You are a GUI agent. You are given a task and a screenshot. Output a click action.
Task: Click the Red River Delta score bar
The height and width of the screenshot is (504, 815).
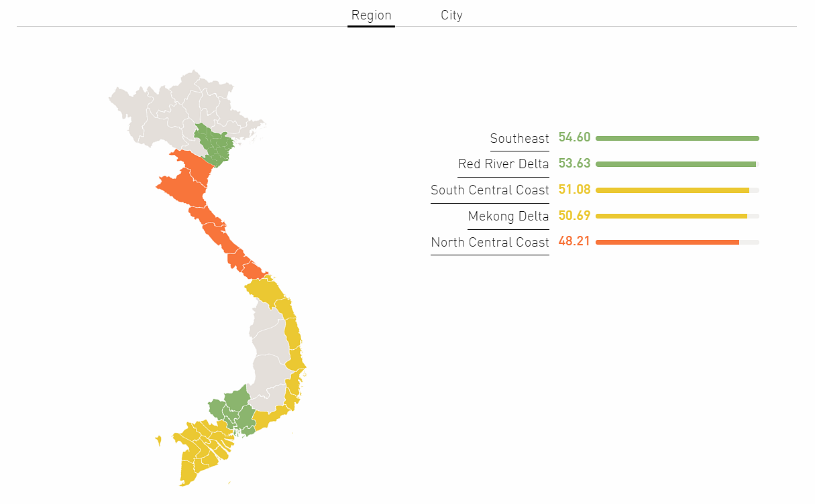click(x=677, y=164)
